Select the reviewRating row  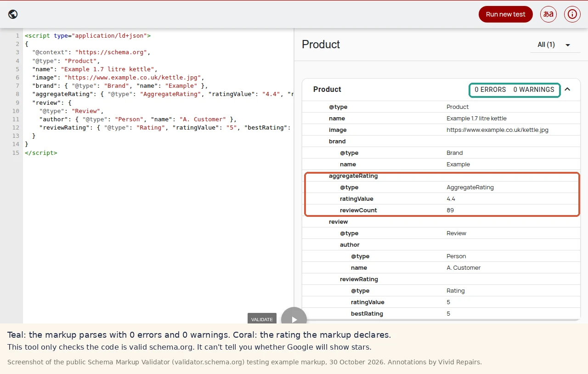[x=441, y=279]
